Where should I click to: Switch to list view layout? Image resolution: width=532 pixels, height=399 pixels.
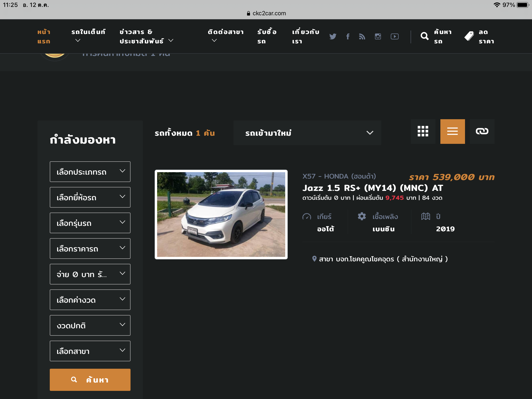click(x=452, y=132)
